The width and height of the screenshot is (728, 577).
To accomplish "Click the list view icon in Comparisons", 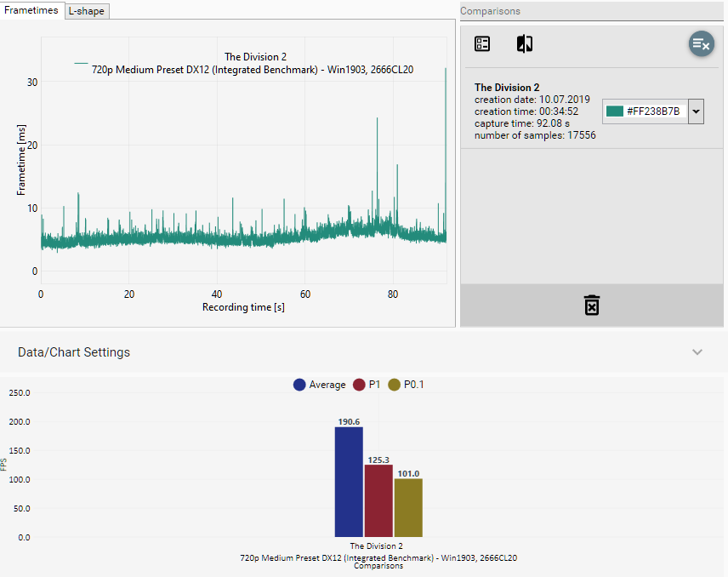I will tap(482, 43).
